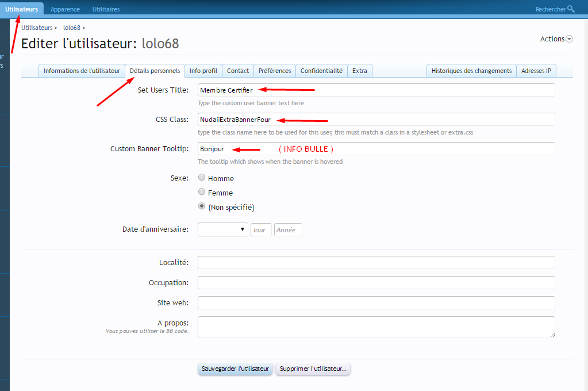This screenshot has height=391, width=588.
Task: Open the Utilitaires top menu
Action: (x=106, y=9)
